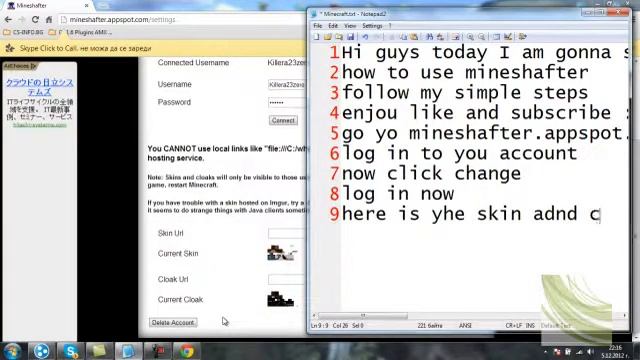Screen dimensions: 640x360
Task: Click the Current Skin thumbnail
Action: coord(282,253)
